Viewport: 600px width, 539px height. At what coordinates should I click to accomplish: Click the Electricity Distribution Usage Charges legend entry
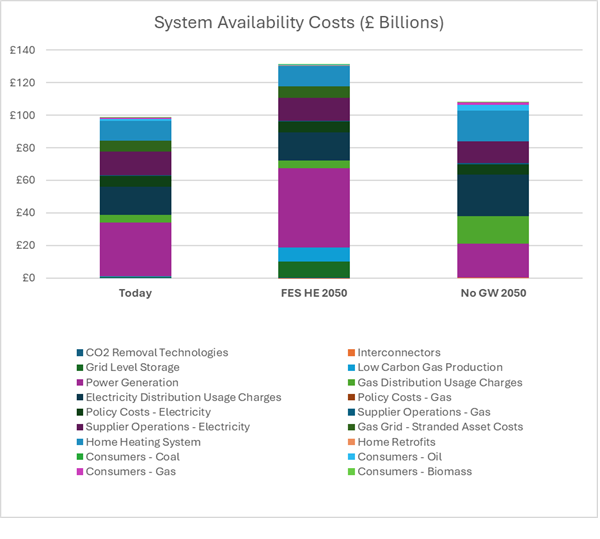183,397
